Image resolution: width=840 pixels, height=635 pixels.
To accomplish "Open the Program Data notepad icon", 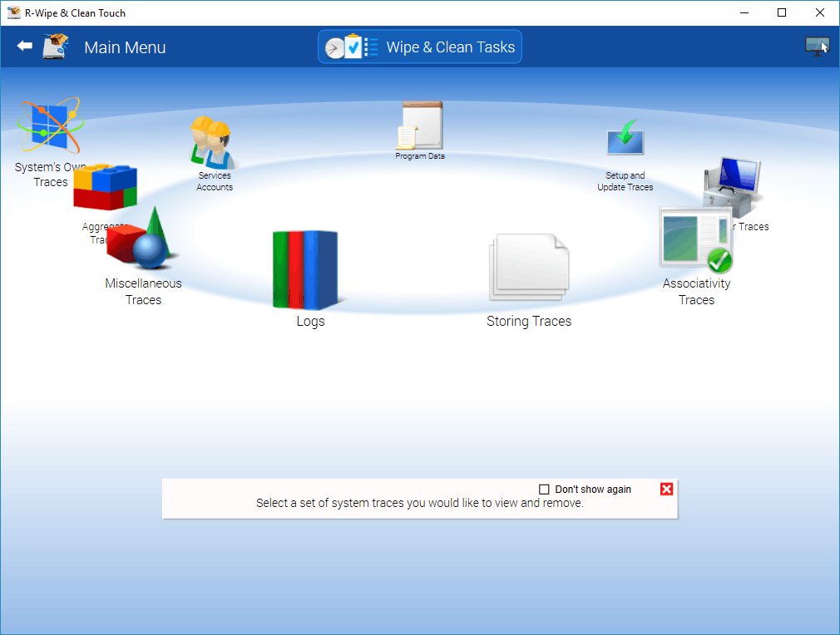I will click(420, 126).
